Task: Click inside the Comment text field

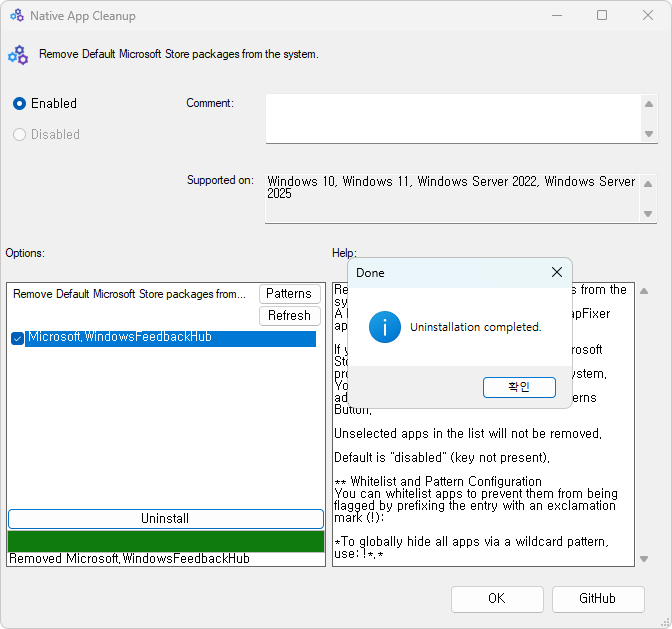Action: pos(453,119)
